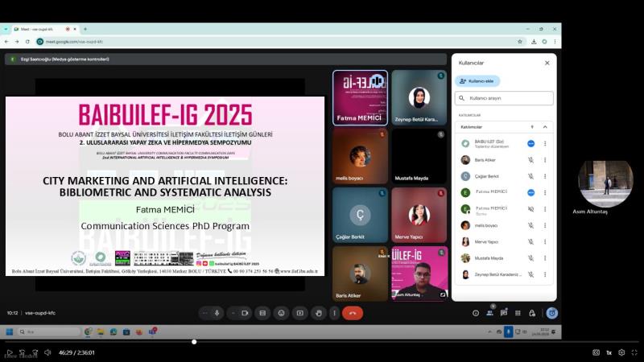Click the browser forward arrow
The height and width of the screenshot is (362, 644).
(x=17, y=42)
